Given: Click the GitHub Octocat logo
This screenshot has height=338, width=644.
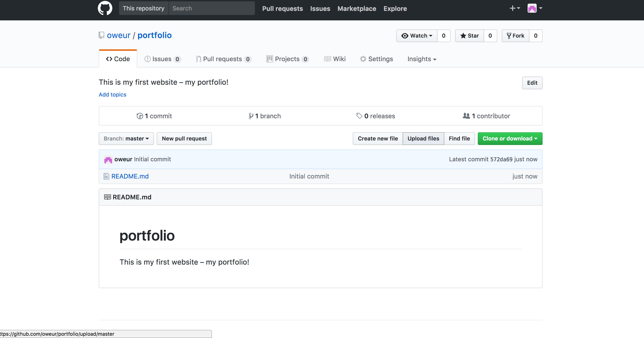Looking at the screenshot, I should (105, 8).
